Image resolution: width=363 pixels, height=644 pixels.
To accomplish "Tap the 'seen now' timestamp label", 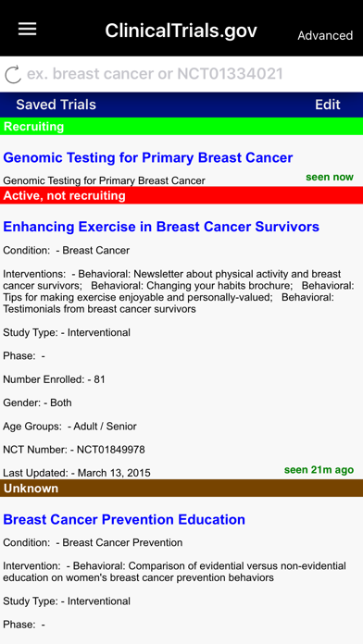I will (x=330, y=177).
